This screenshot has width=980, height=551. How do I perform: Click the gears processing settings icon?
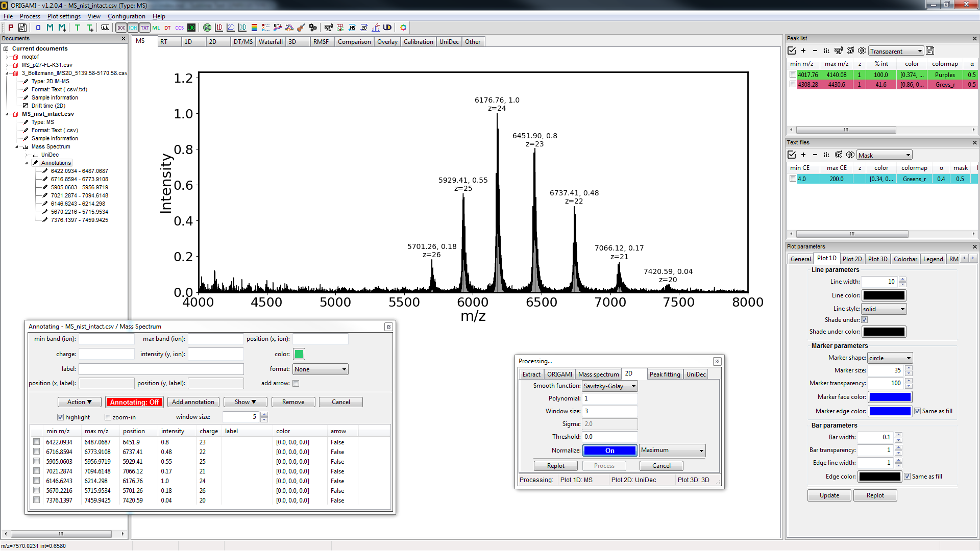coord(313,28)
